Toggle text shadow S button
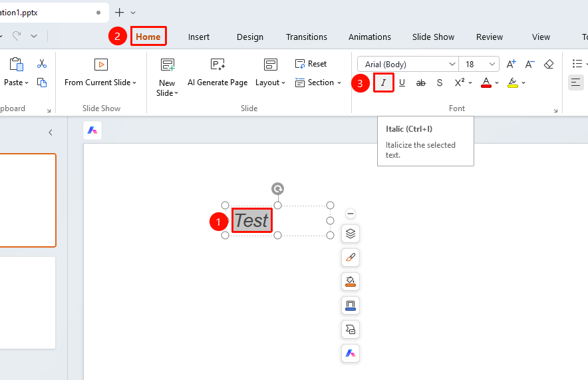Screen dimensions: 588x380 [x=440, y=83]
